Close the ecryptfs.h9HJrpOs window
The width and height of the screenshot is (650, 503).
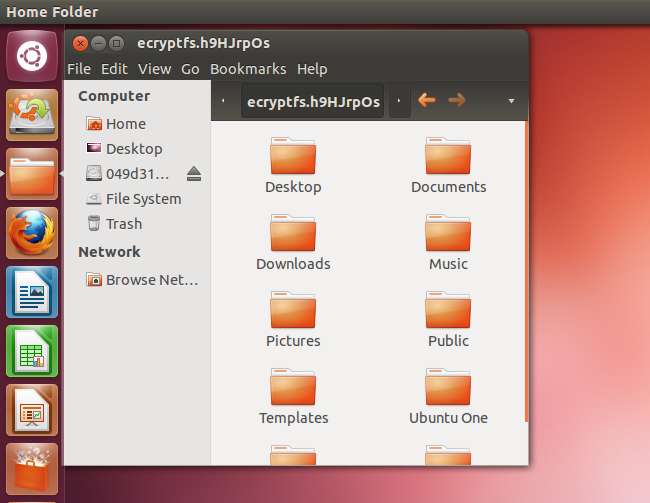[x=80, y=43]
